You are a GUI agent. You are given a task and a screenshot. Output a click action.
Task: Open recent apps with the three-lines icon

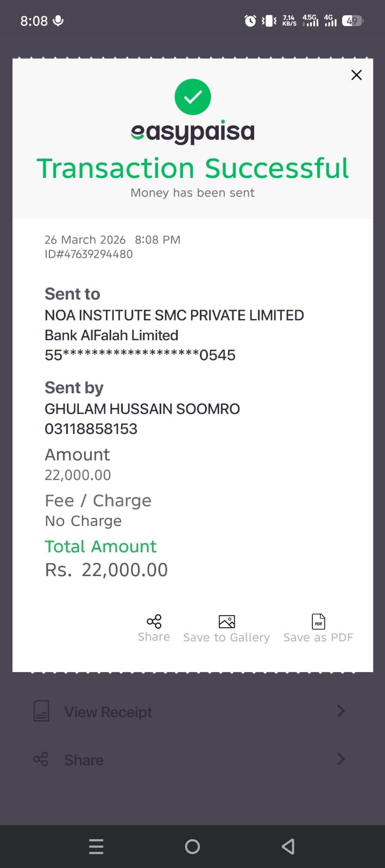coord(96,846)
